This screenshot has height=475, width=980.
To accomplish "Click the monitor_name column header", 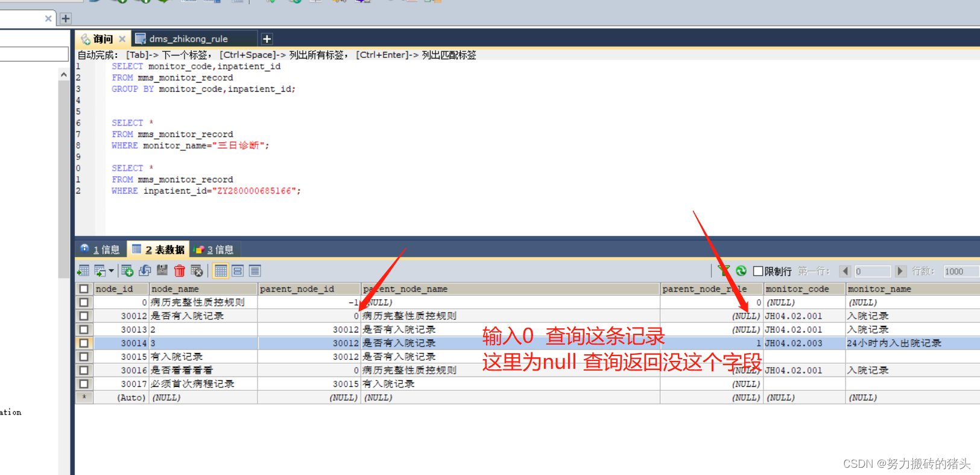I will pyautogui.click(x=912, y=289).
